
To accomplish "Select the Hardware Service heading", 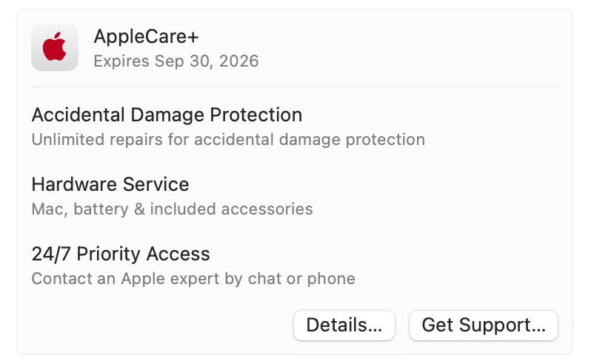I will 110,184.
